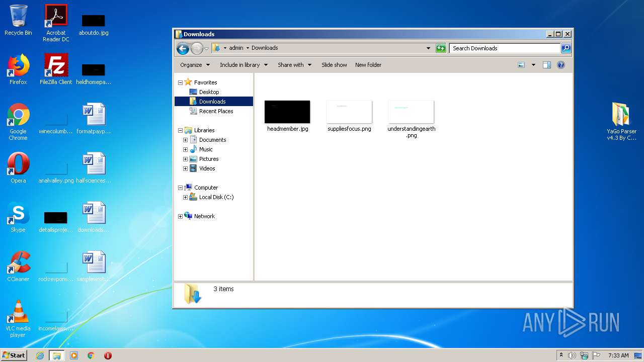644x362 pixels.
Task: Open the Skype desktop shortcut
Action: coord(18,217)
